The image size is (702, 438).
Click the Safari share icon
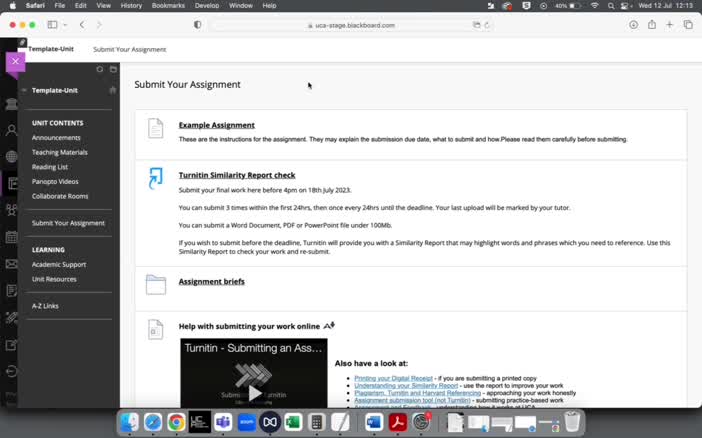(x=652, y=25)
